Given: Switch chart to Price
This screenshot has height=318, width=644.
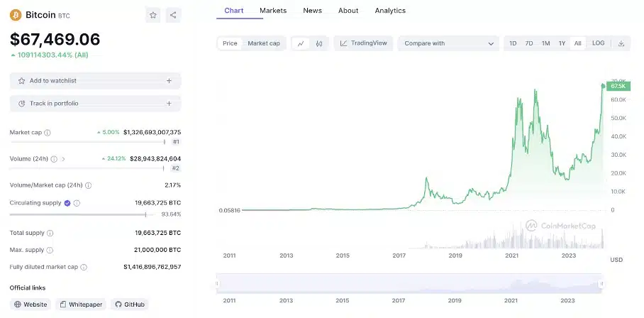Looking at the screenshot, I should (230, 43).
